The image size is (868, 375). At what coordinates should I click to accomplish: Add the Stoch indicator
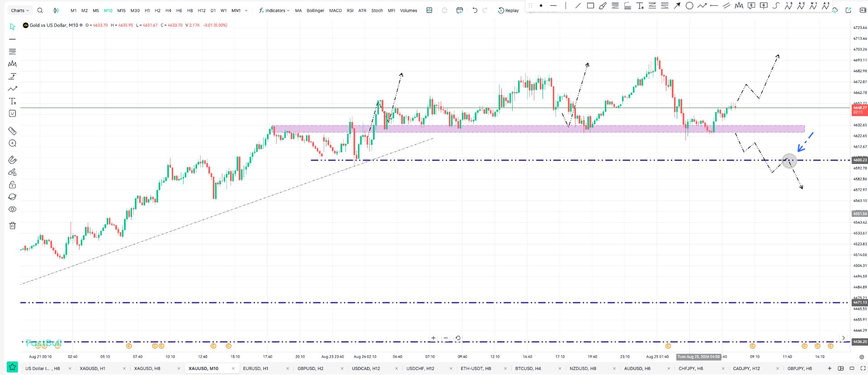point(377,10)
